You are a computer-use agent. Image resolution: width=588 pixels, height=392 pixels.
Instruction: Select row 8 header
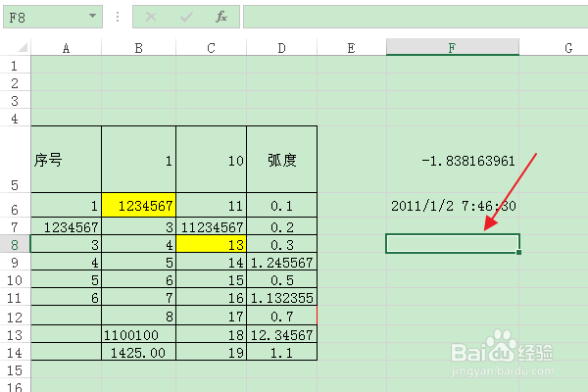click(15, 244)
